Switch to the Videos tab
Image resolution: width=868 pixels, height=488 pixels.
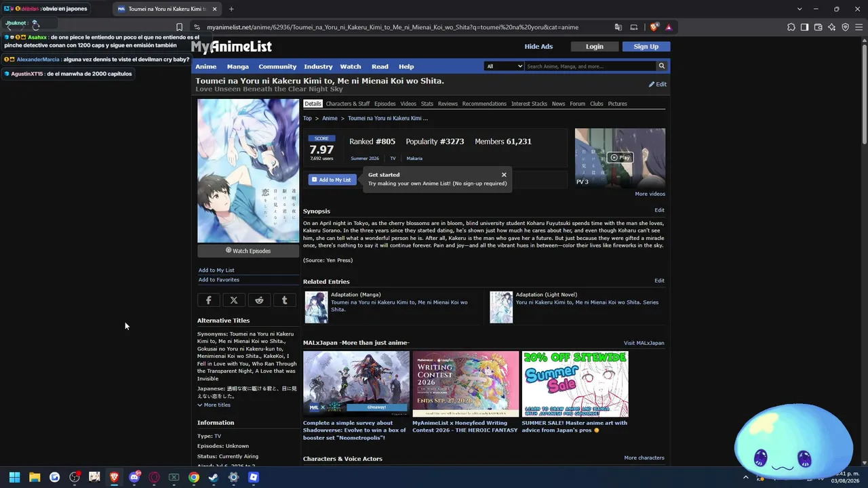tap(408, 104)
